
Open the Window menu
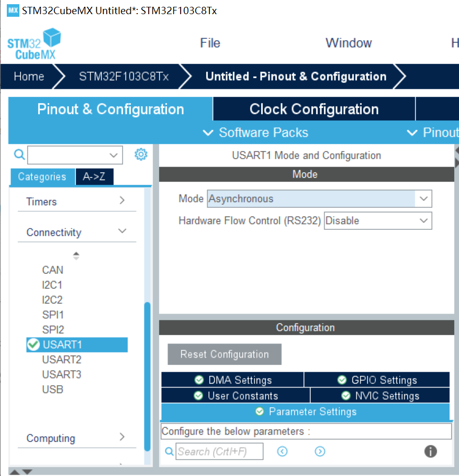pos(349,43)
